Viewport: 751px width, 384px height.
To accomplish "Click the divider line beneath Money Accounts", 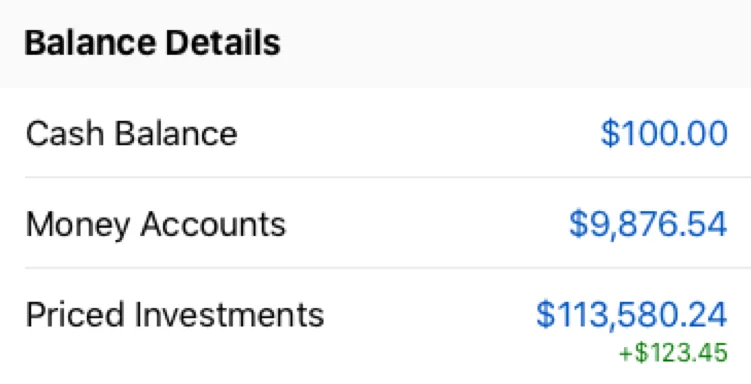I will click(x=388, y=268).
